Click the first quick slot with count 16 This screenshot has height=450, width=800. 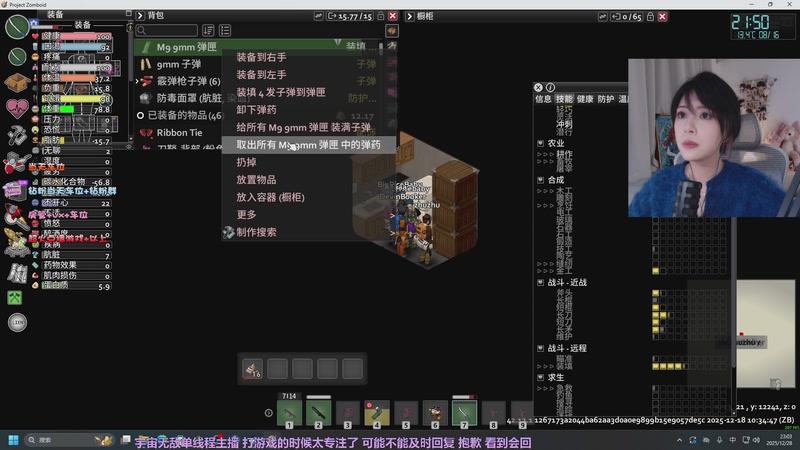(x=252, y=369)
